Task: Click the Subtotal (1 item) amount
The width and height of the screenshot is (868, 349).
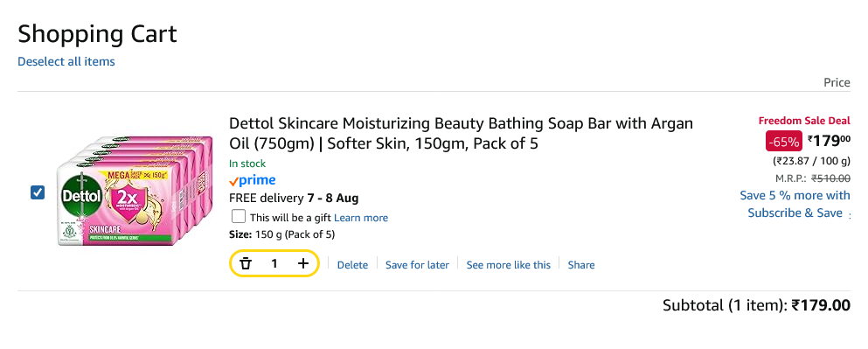Action: coord(821,305)
